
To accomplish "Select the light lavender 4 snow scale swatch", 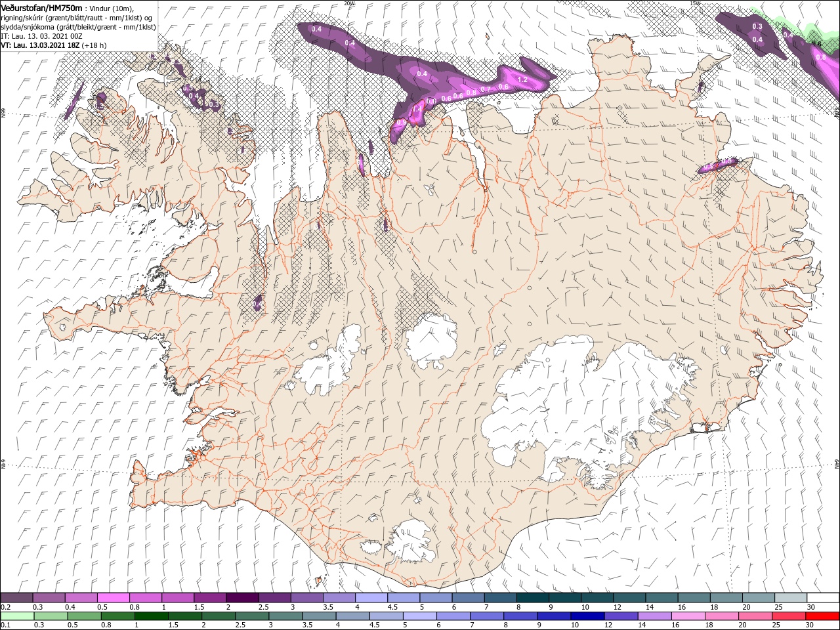I will pyautogui.click(x=371, y=598).
